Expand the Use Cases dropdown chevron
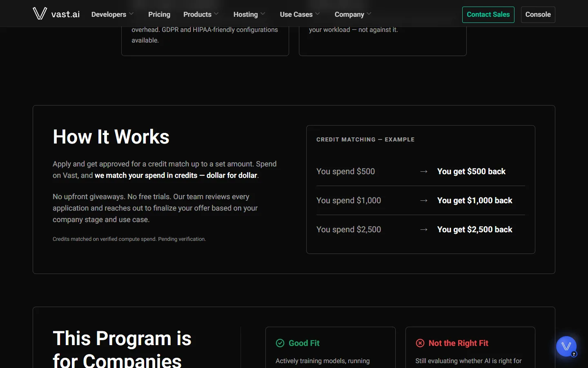 [x=318, y=14]
